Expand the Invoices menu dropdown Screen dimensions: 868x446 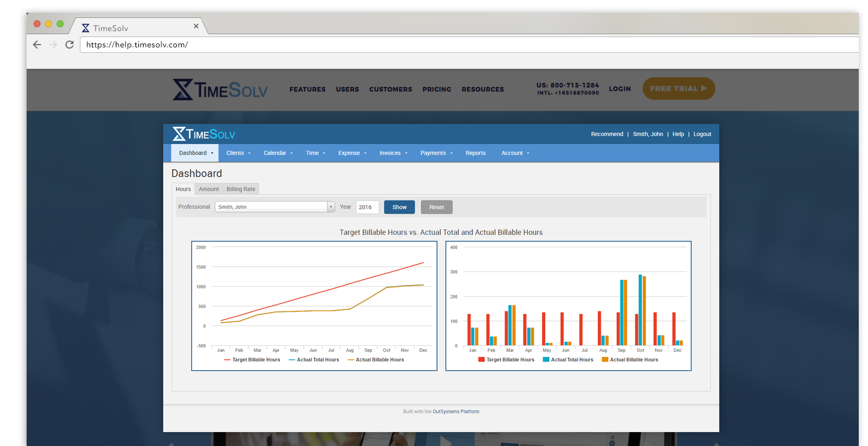[393, 153]
